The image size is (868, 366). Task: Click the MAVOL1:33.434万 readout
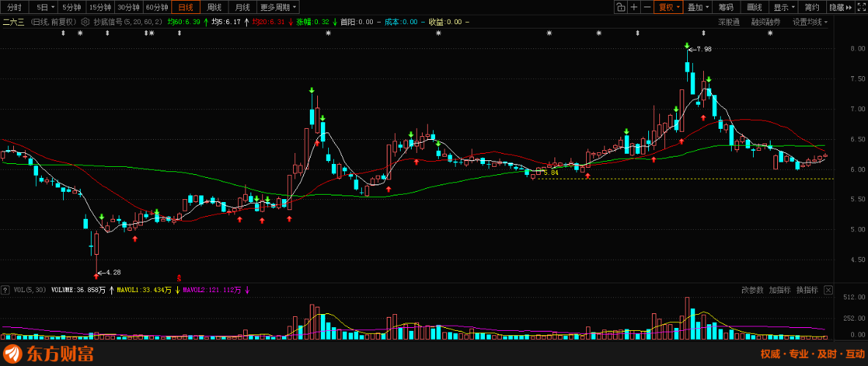click(x=144, y=290)
